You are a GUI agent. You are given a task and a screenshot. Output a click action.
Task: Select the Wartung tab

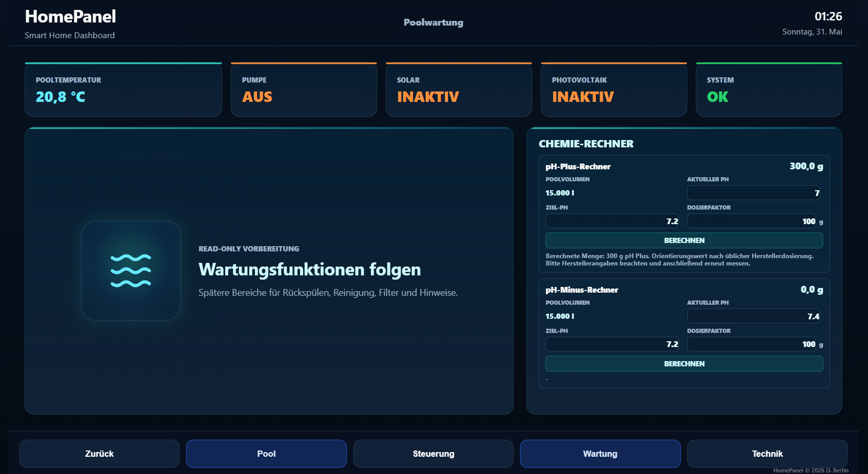coord(600,454)
